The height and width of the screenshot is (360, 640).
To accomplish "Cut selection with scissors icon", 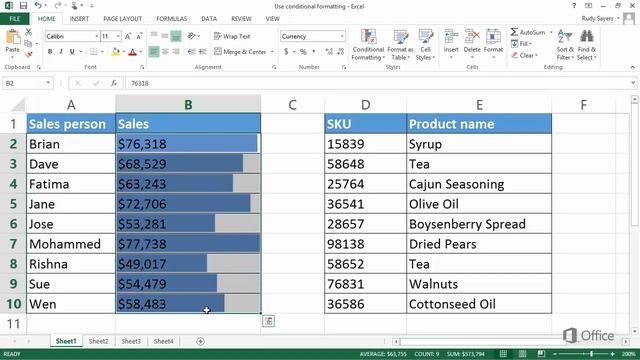I will click(29, 32).
